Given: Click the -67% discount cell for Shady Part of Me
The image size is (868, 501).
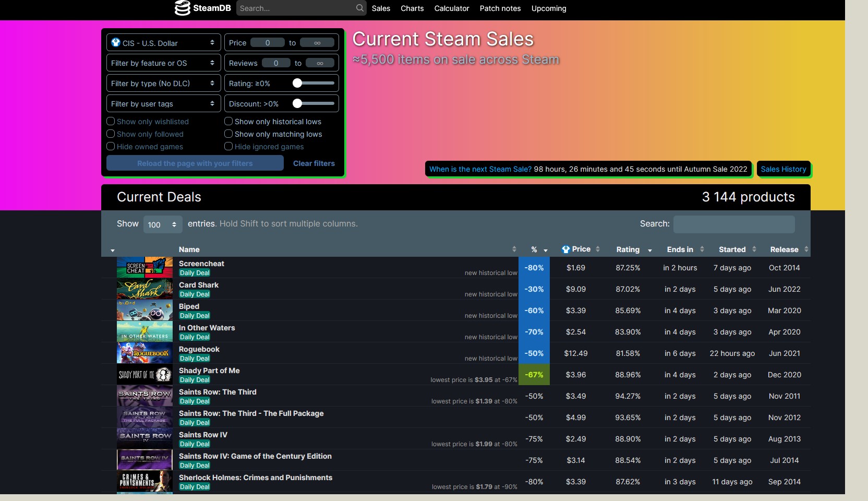Looking at the screenshot, I should click(x=534, y=375).
